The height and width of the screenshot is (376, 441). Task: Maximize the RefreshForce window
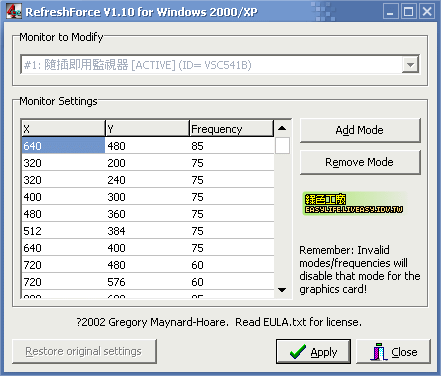click(x=409, y=12)
